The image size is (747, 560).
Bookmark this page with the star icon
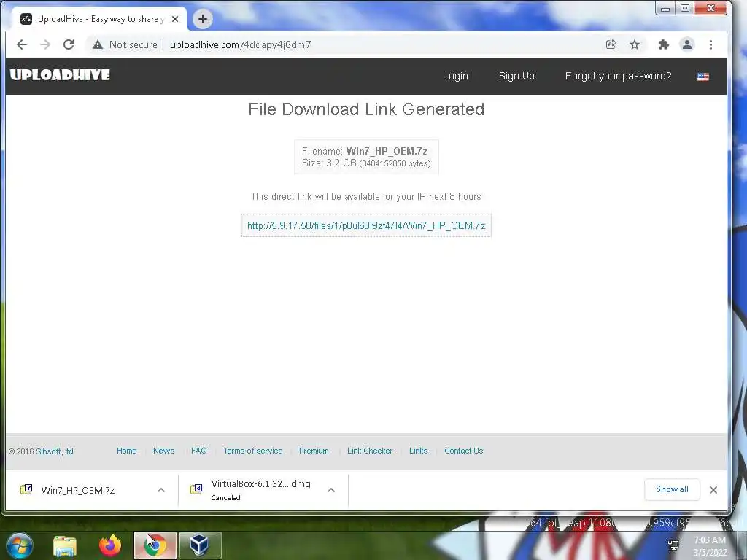tap(635, 44)
